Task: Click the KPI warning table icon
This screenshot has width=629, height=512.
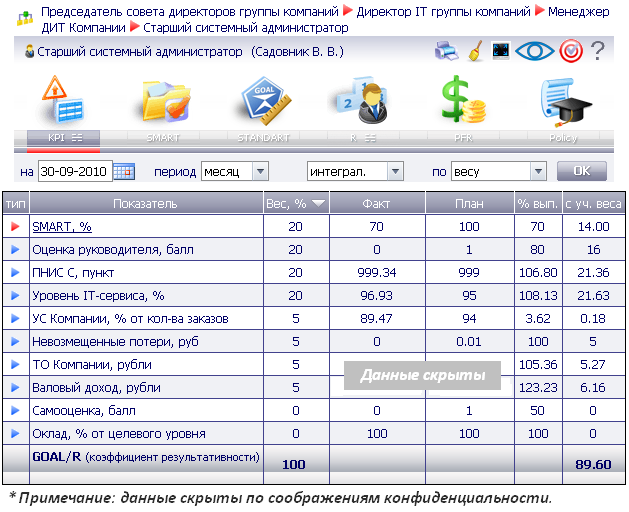Action: pos(63,100)
